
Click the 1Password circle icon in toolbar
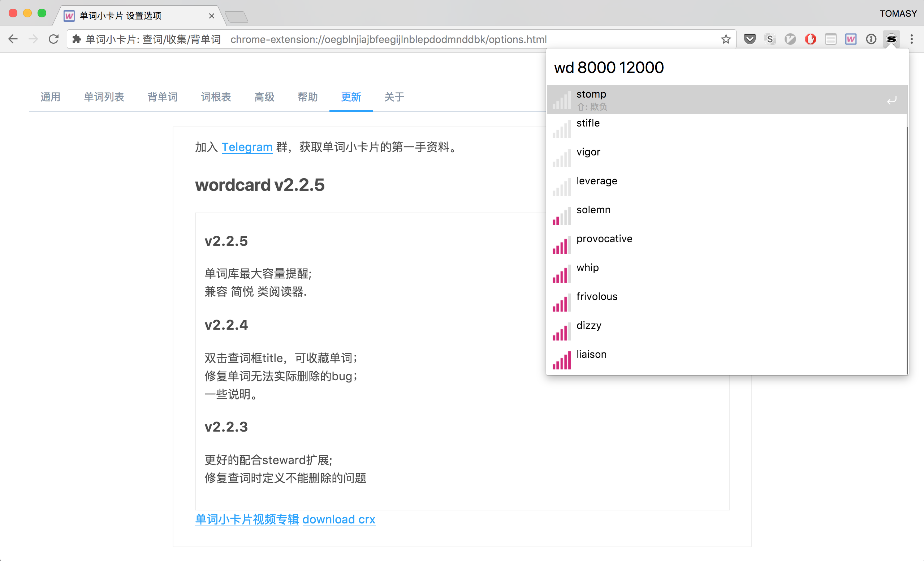871,39
